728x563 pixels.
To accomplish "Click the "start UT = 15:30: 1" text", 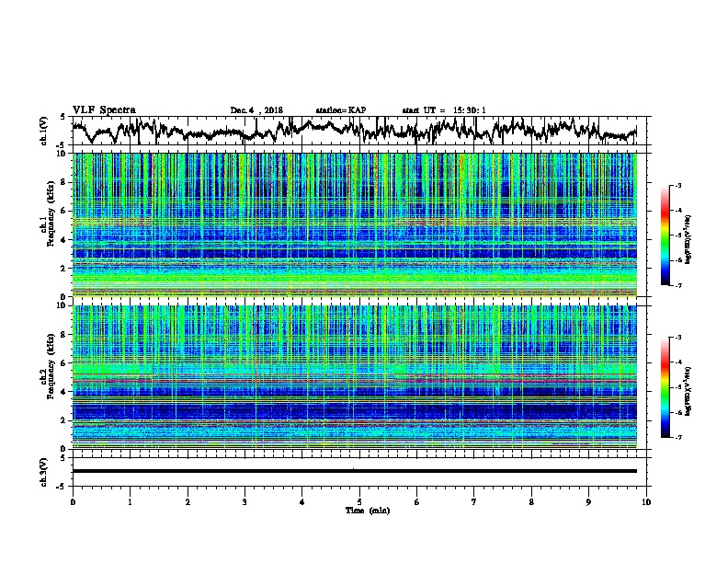I will click(444, 110).
